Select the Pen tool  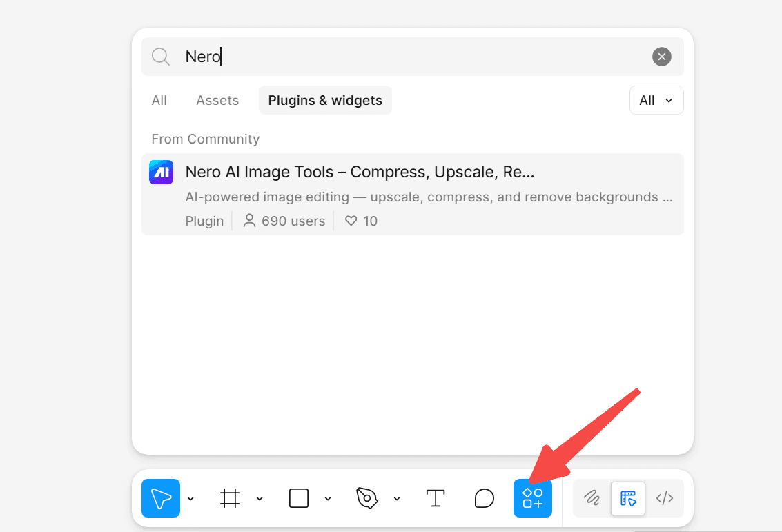(x=367, y=498)
